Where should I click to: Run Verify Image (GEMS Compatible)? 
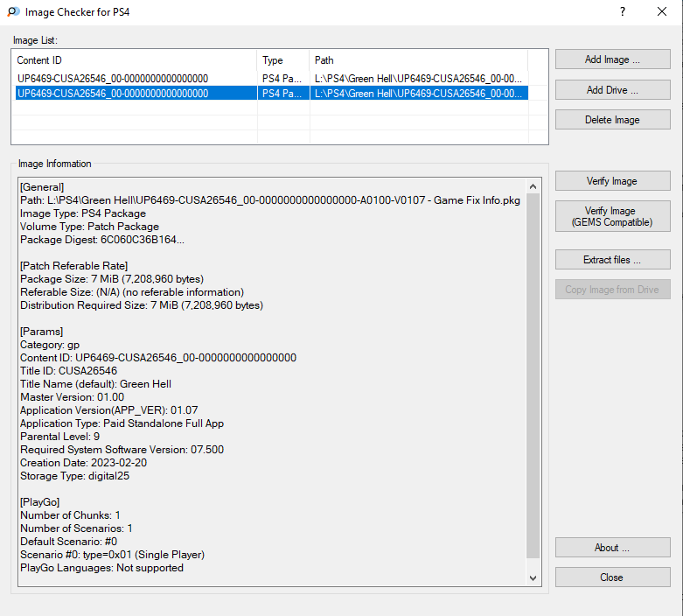coord(612,216)
